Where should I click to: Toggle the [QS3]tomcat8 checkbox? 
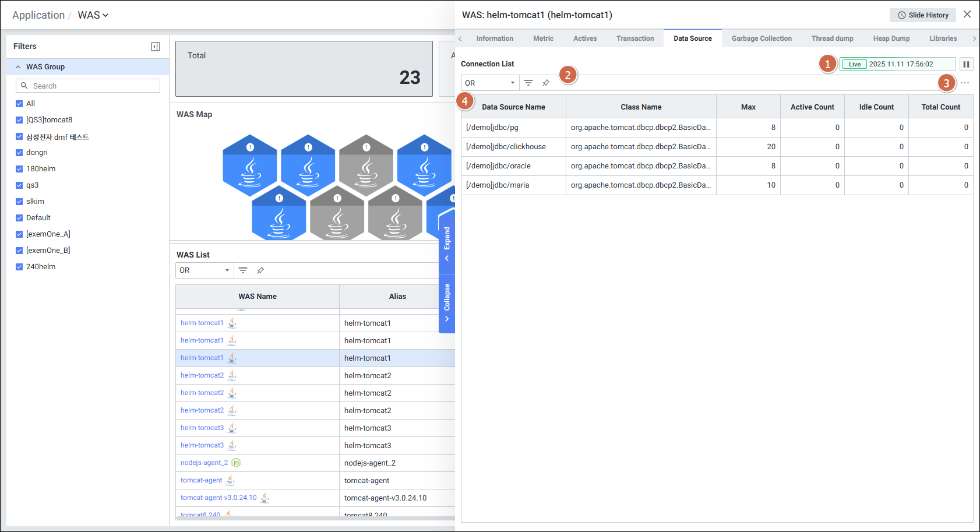pos(19,120)
